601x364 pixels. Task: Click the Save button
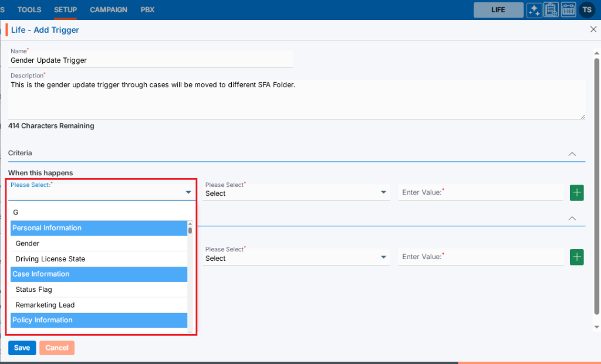pos(22,348)
